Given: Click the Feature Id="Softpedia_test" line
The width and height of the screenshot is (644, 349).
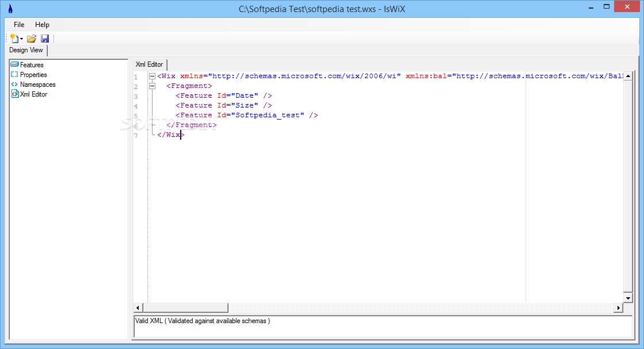Looking at the screenshot, I should (247, 115).
